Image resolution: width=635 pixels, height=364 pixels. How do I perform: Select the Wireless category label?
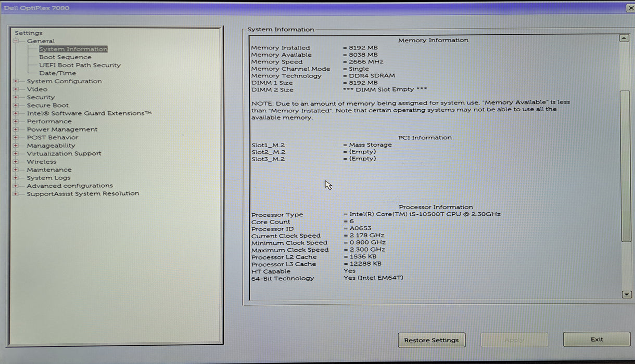[42, 162]
